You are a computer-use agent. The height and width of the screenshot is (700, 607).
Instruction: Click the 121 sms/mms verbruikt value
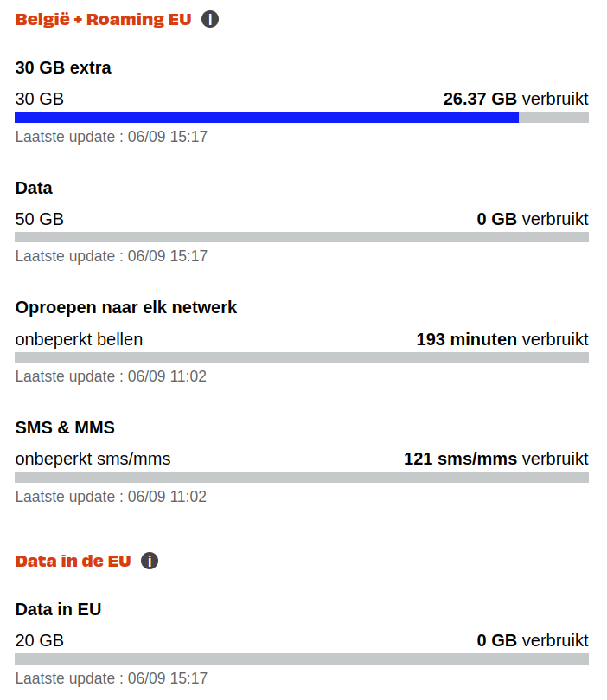495,459
